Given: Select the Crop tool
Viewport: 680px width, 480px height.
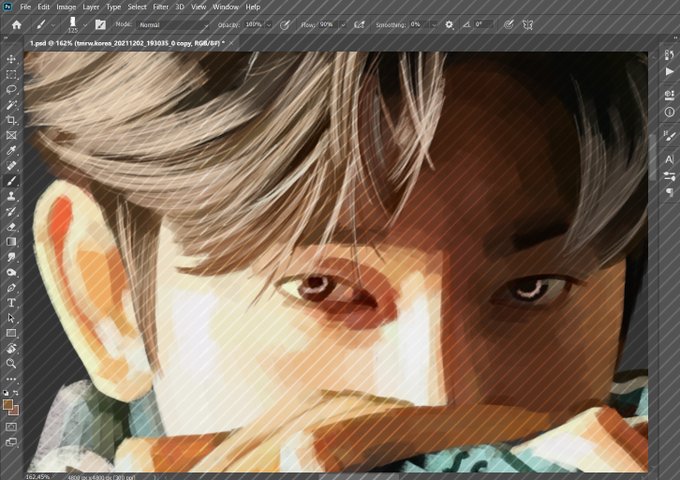Looking at the screenshot, I should (11, 120).
